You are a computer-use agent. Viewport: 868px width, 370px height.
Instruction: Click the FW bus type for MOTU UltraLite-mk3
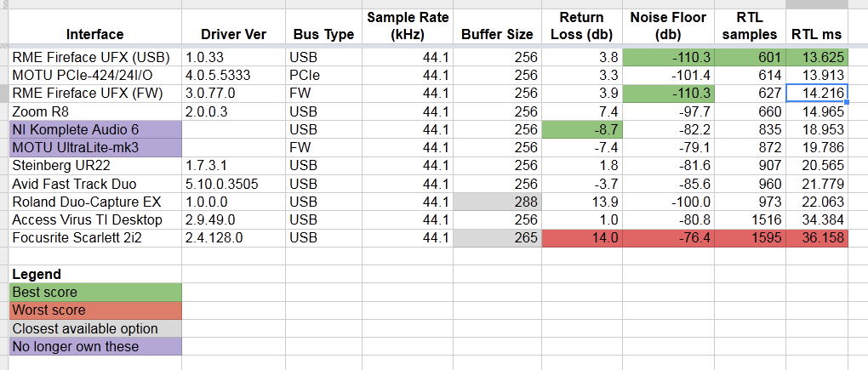(323, 148)
